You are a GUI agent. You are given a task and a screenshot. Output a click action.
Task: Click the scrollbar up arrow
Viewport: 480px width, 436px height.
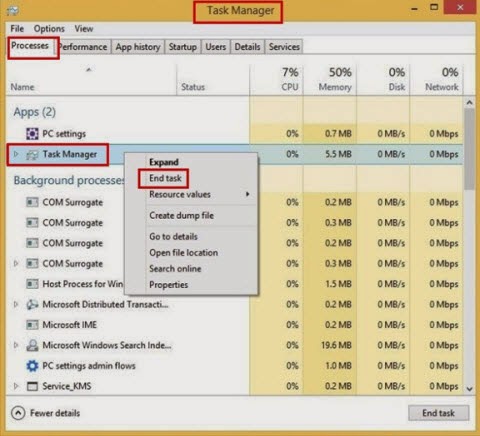tap(469, 103)
